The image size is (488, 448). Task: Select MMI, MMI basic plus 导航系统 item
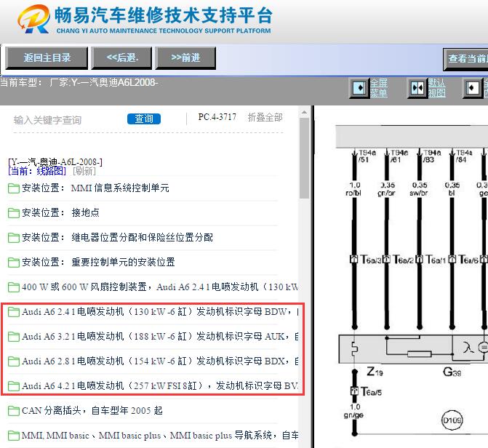coord(160,435)
